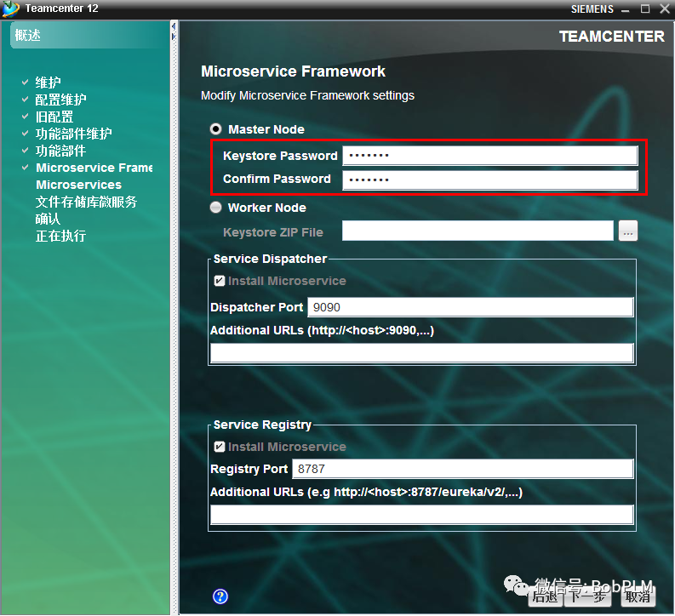Click the 'Modify Microservice Framework settings' text
Image resolution: width=675 pixels, height=616 pixels.
(307, 95)
